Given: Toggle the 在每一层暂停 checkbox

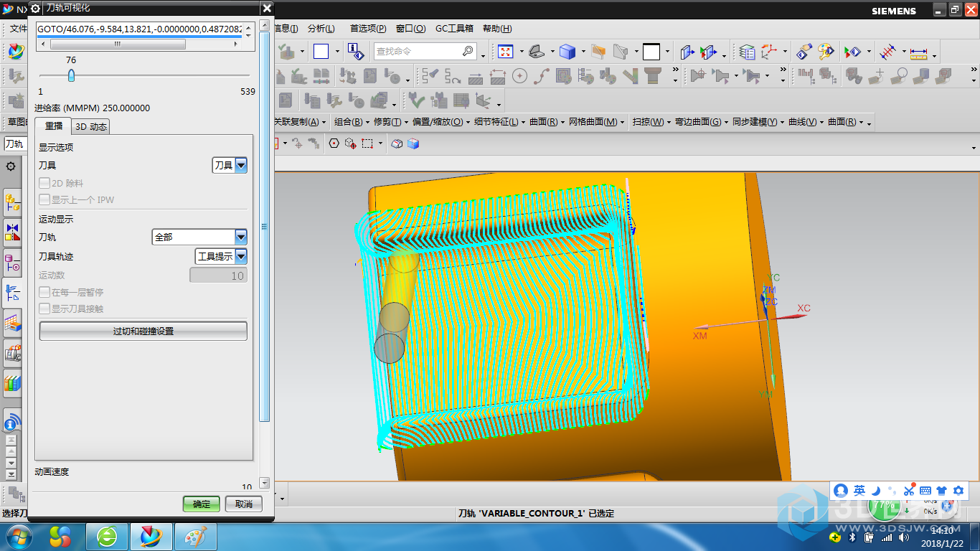Looking at the screenshot, I should 44,292.
